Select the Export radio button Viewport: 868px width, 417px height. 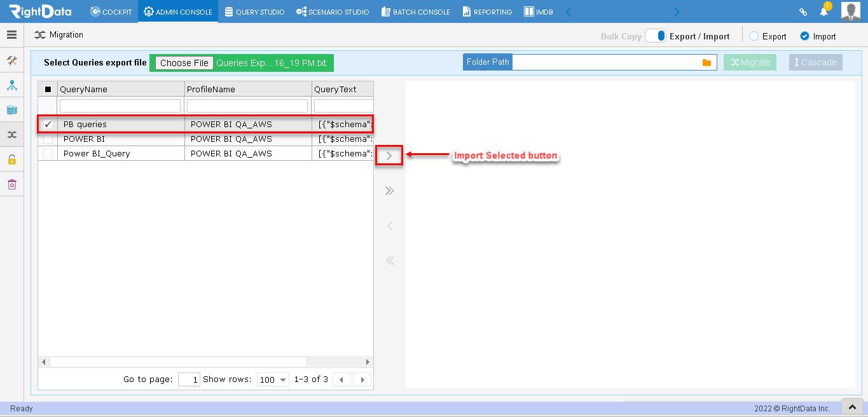coord(754,36)
